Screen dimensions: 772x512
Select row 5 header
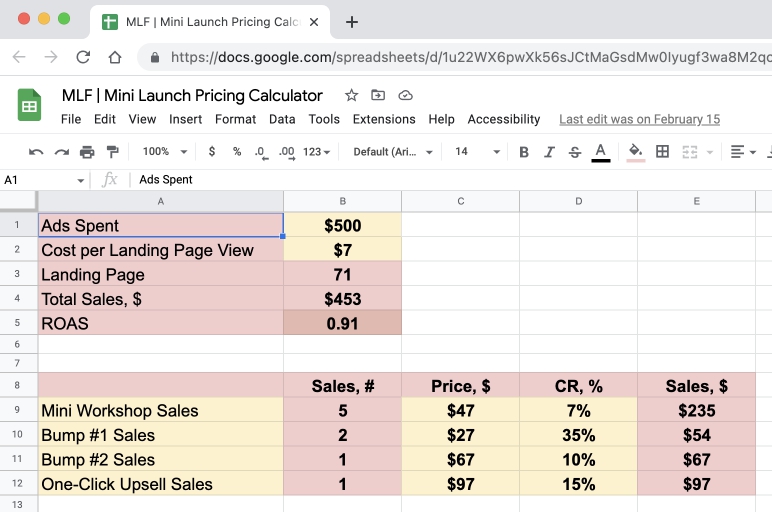pyautogui.click(x=17, y=322)
